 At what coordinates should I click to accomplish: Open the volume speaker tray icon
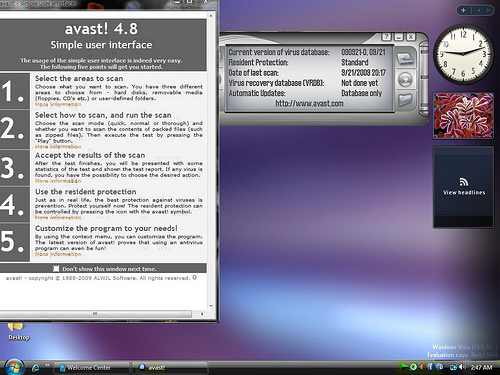(x=462, y=367)
